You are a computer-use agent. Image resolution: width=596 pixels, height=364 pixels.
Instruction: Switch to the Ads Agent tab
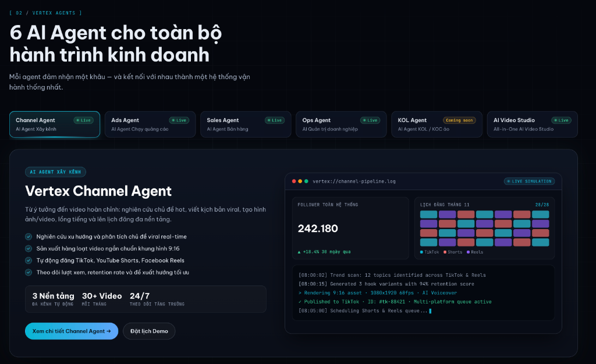[x=150, y=124]
